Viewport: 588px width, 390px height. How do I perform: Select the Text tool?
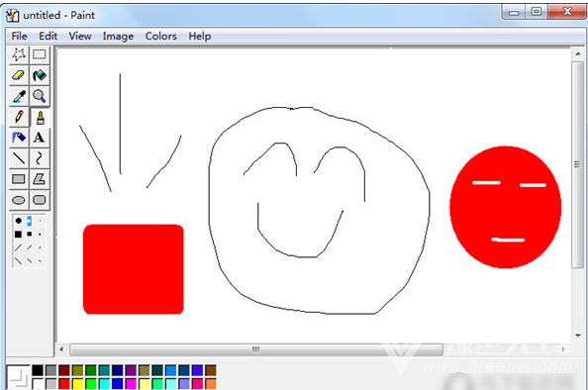39,138
